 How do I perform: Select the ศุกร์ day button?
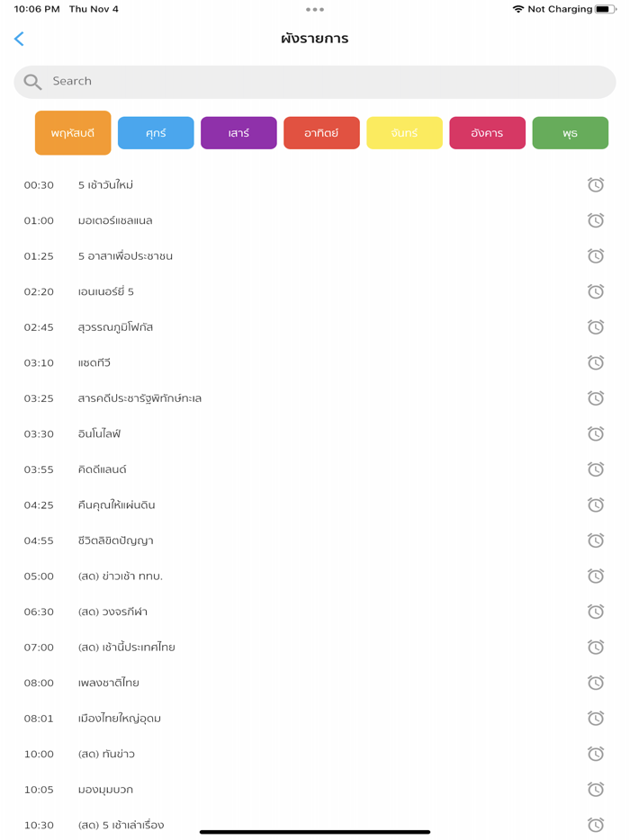[156, 131]
